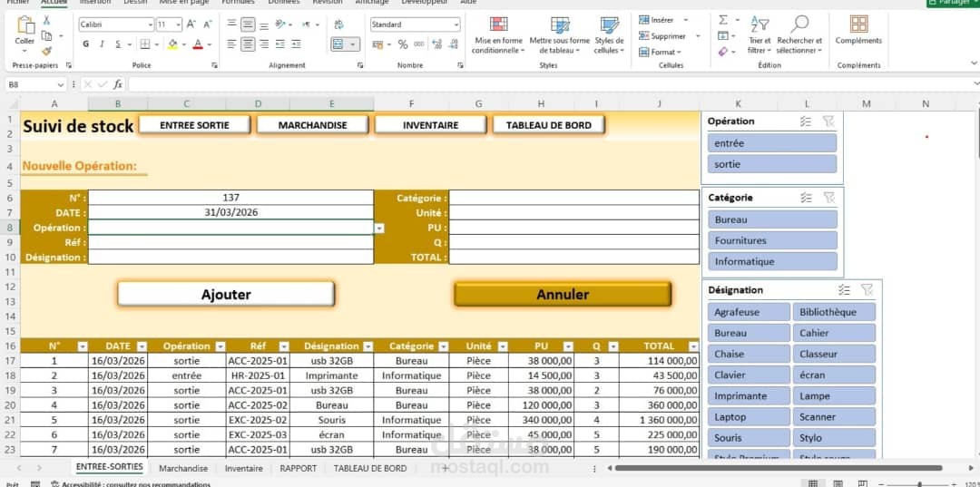Open Rechercher et sélectionner

799,35
